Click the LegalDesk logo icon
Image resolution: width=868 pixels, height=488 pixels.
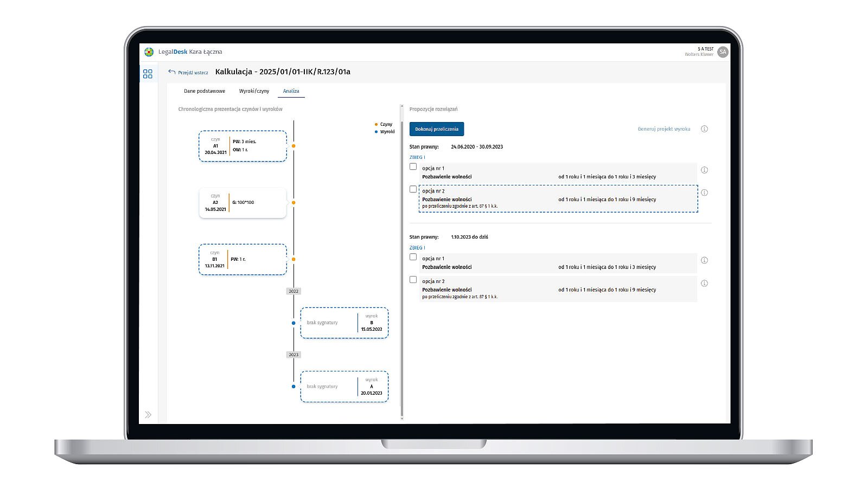149,52
